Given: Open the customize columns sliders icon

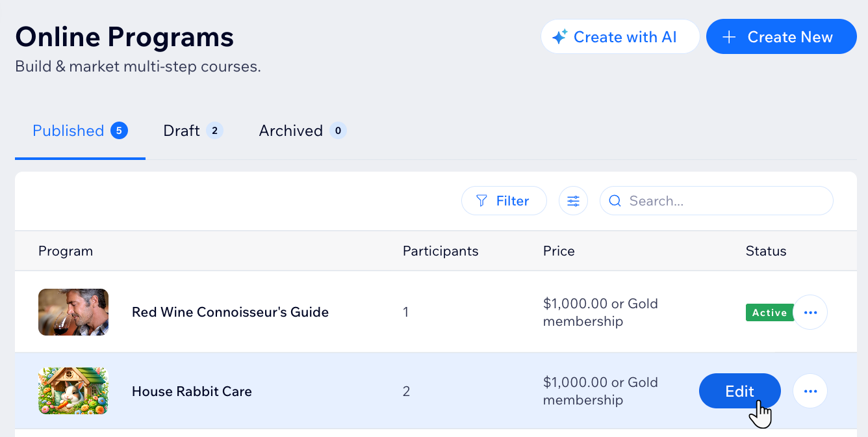Looking at the screenshot, I should click(573, 201).
